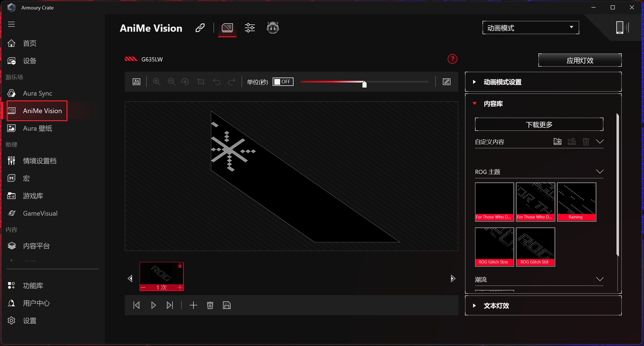
Task: Click the rotate reset toolbar icon
Action: (x=185, y=82)
